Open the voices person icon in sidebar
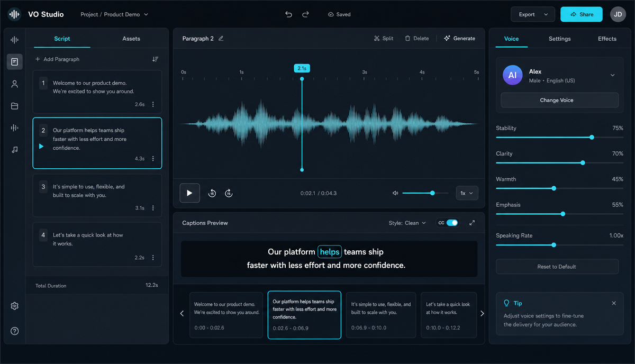 pyautogui.click(x=14, y=84)
